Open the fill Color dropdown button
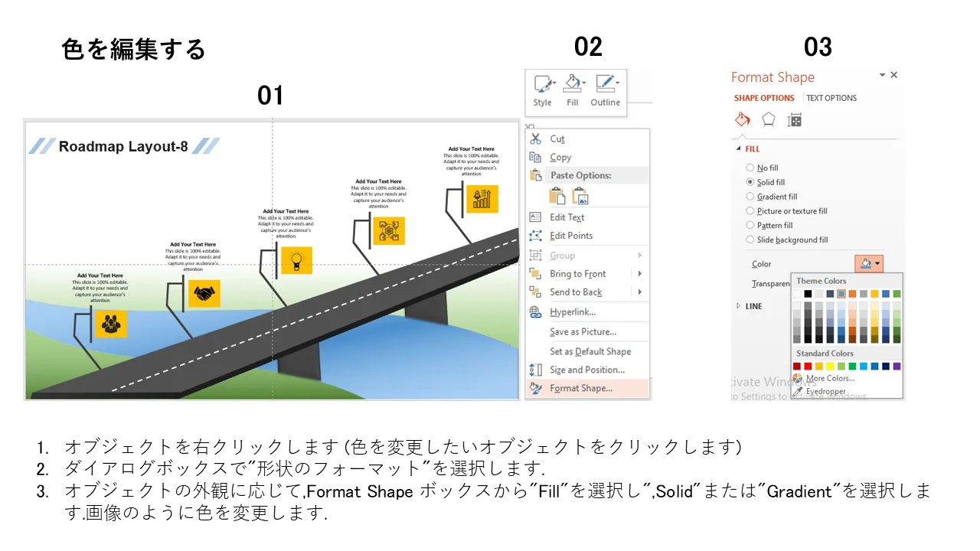 point(869,264)
